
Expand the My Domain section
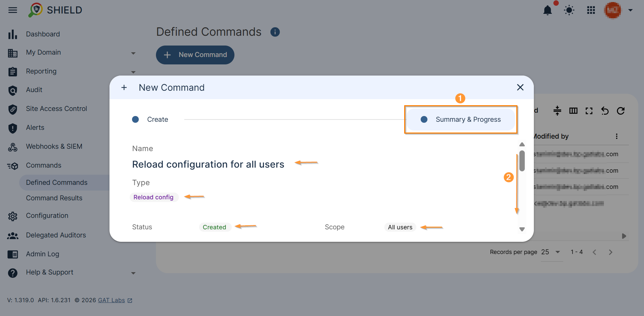pyautogui.click(x=133, y=53)
